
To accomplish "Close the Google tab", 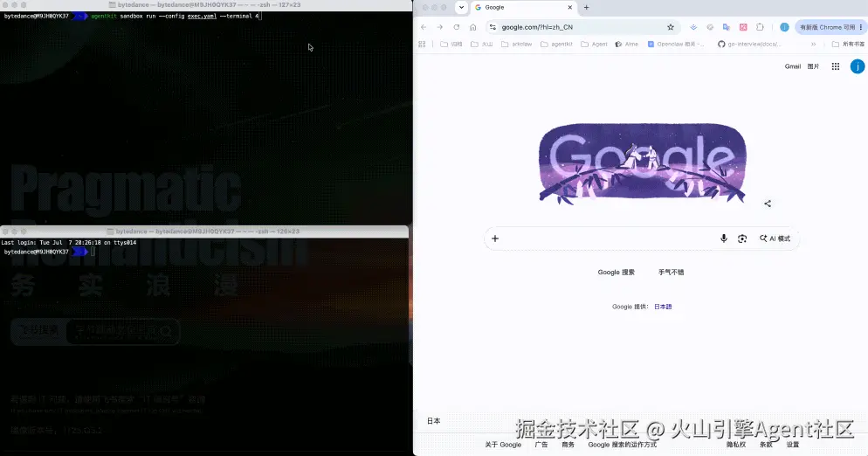I will point(569,8).
